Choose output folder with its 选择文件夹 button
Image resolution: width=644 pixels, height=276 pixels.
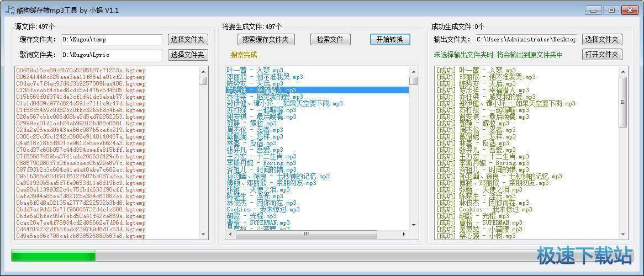[603, 39]
